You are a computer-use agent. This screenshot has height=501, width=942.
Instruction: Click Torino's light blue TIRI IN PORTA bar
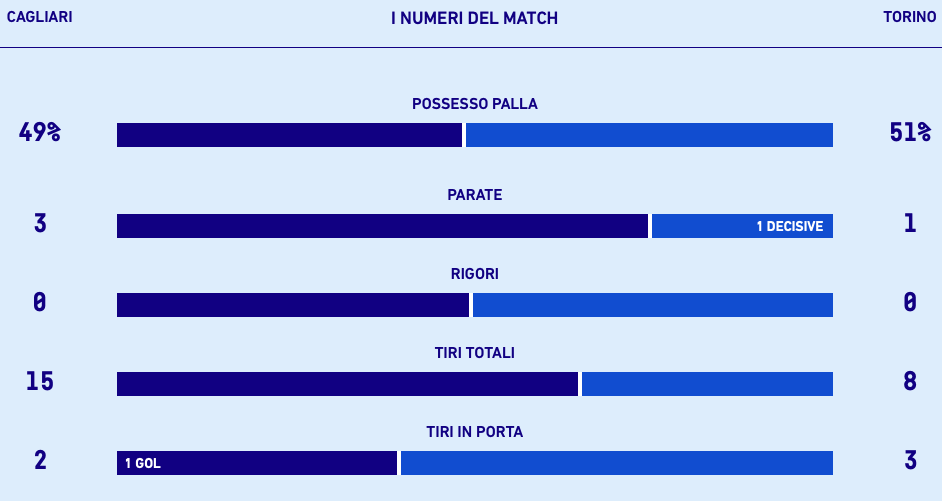coord(616,463)
